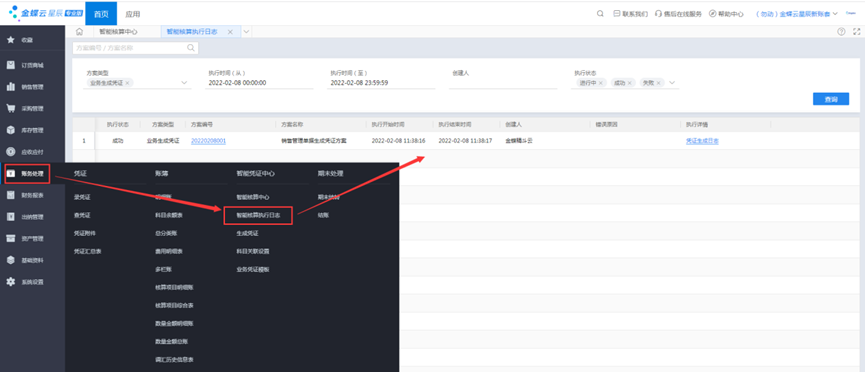The image size is (865, 372).
Task: Remove 进行中 status tag
Action: point(601,83)
